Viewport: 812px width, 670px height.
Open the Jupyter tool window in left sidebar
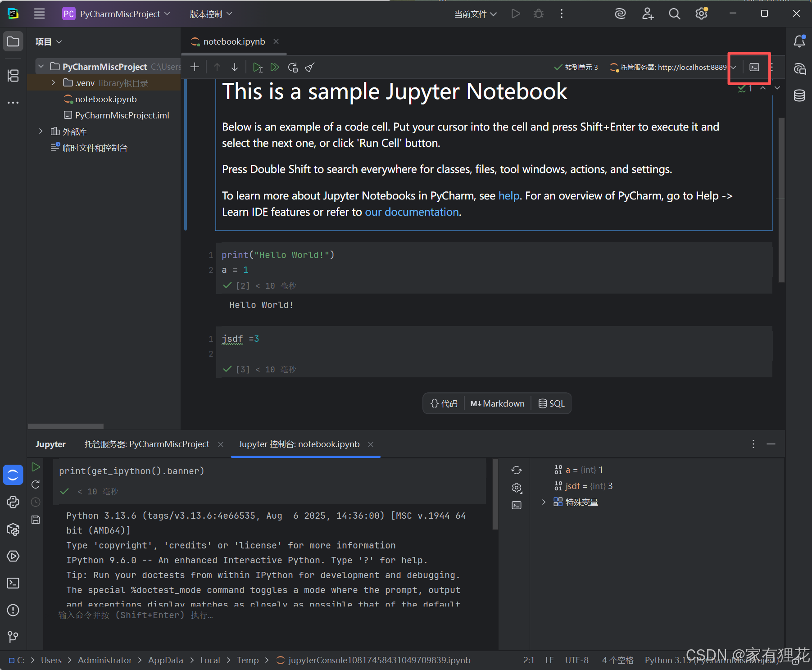[x=13, y=475]
